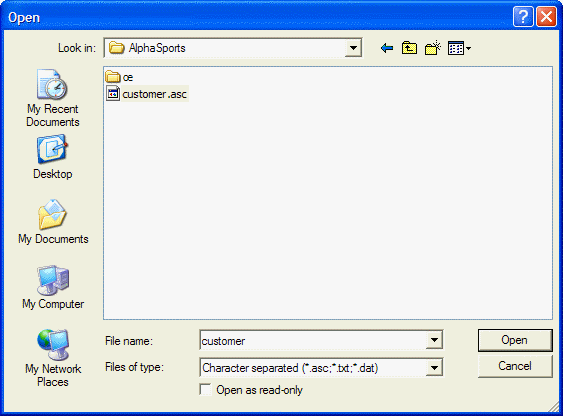Open My Recent Documents shortcut

53,98
